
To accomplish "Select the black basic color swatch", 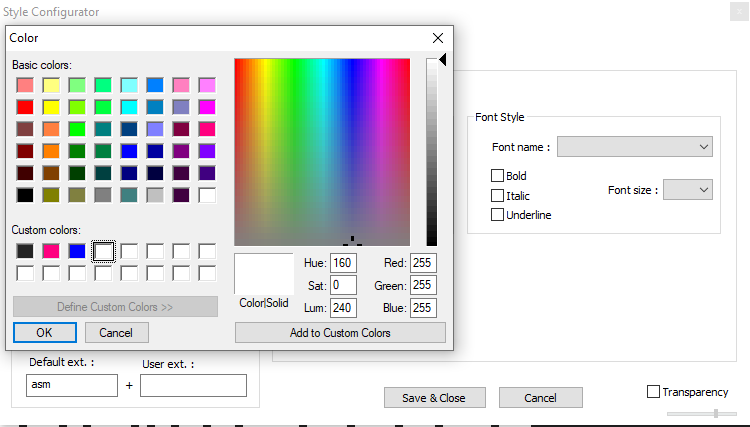I will click(25, 195).
